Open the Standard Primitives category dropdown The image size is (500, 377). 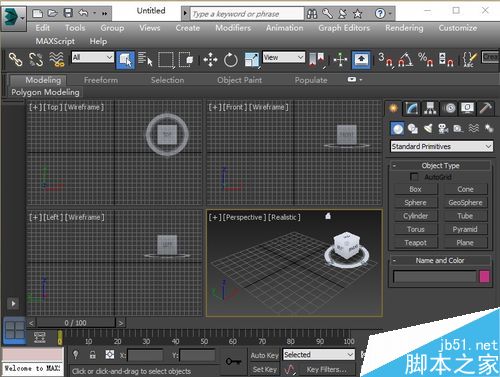[x=442, y=146]
